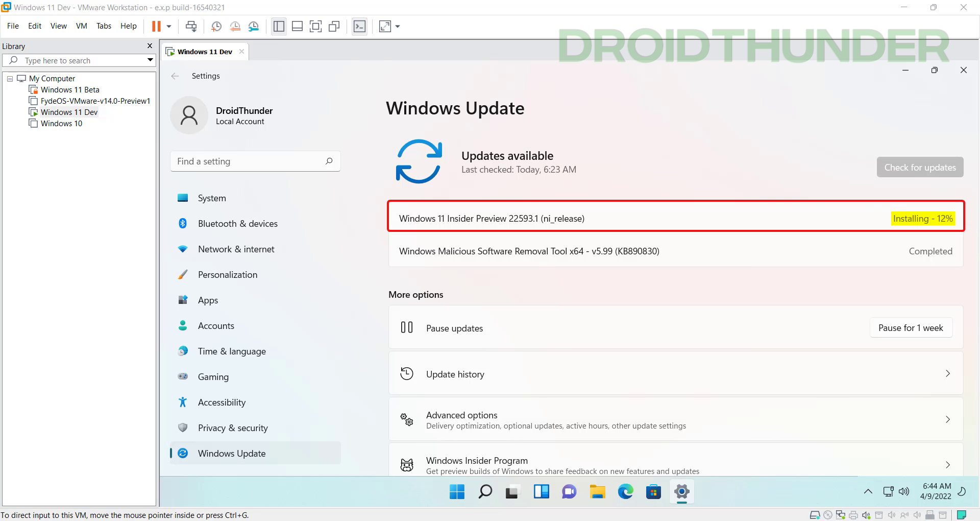The width and height of the screenshot is (980, 521).
Task: Click the search magnifier in Find a setting
Action: coord(329,161)
